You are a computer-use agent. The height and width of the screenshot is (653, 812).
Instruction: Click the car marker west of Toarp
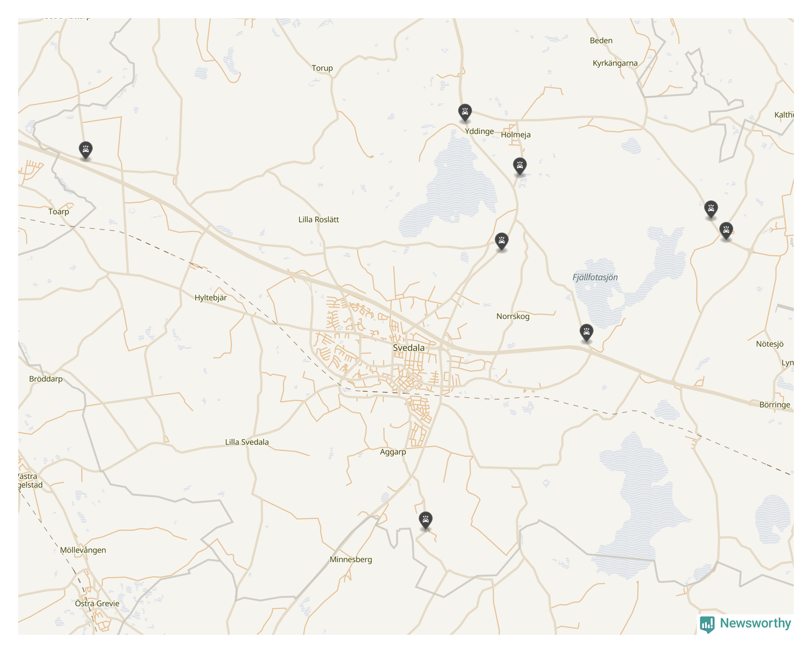[x=86, y=150]
